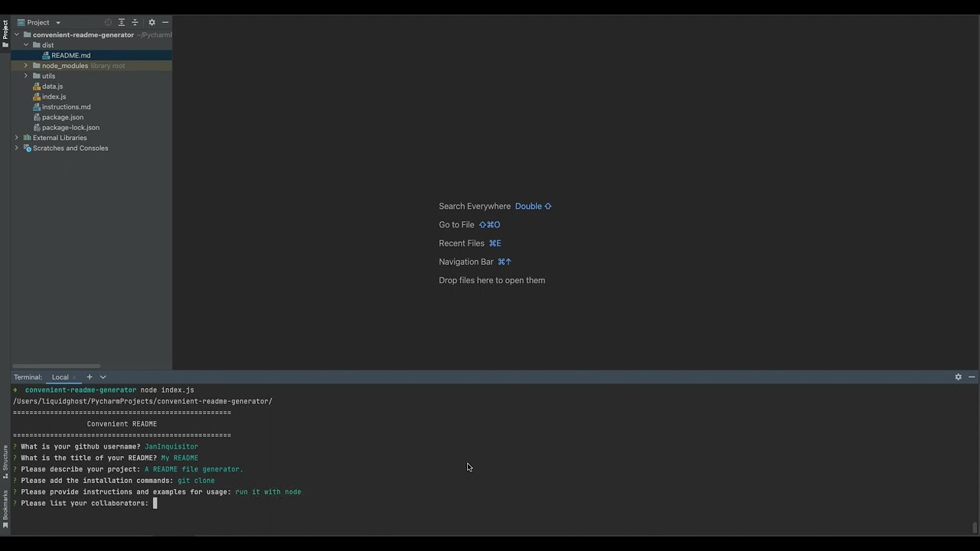Expand the node_modules folder arrow
The height and width of the screenshot is (551, 980).
pos(26,66)
